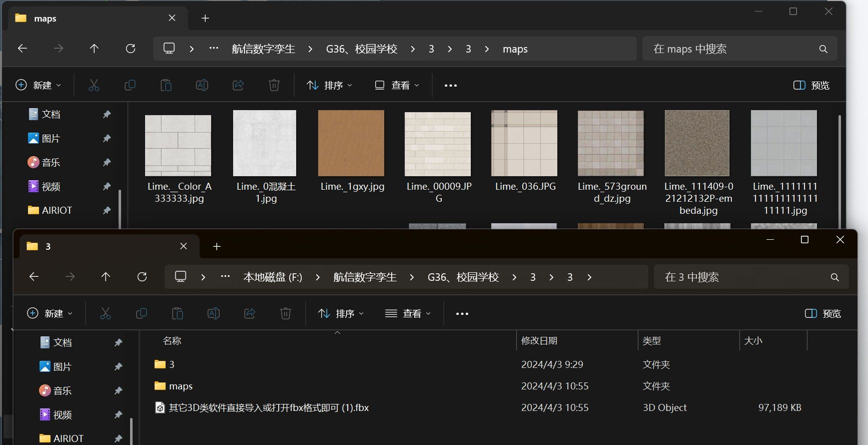The image size is (868, 445).
Task: Open the 排序 sort dropdown in the 3 window
Action: pos(341,313)
